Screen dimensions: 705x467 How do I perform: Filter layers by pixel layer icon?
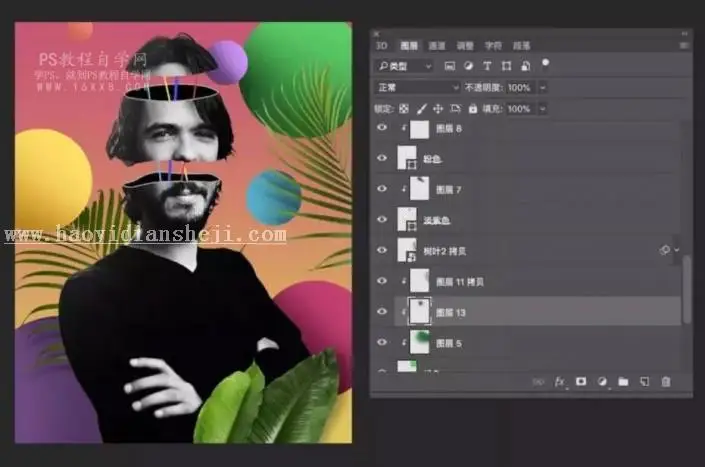click(449, 66)
